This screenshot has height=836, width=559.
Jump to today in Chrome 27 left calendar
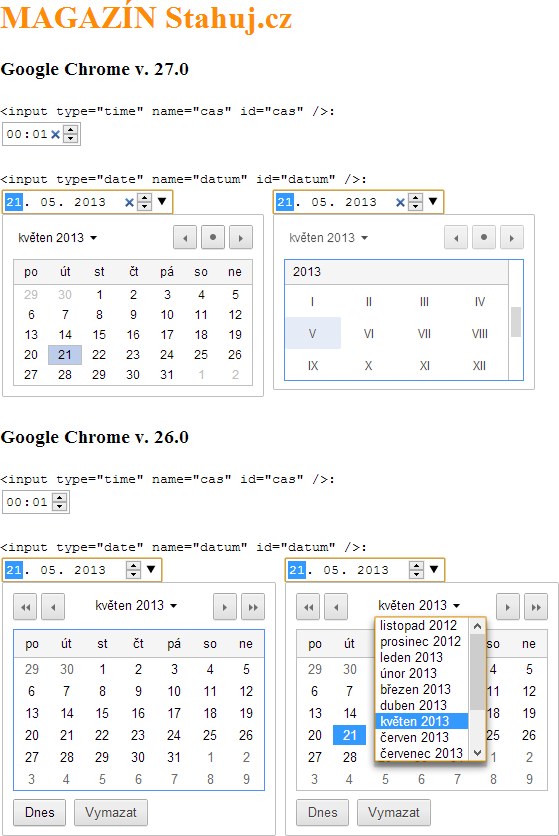213,237
